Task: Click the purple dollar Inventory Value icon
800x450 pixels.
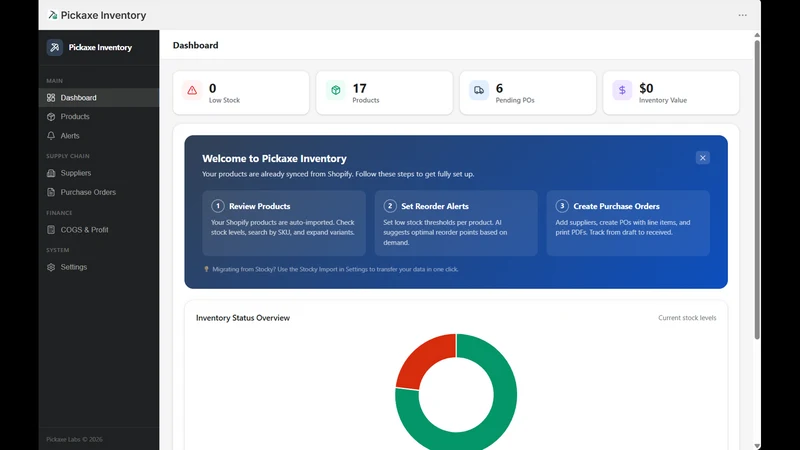Action: point(622,90)
